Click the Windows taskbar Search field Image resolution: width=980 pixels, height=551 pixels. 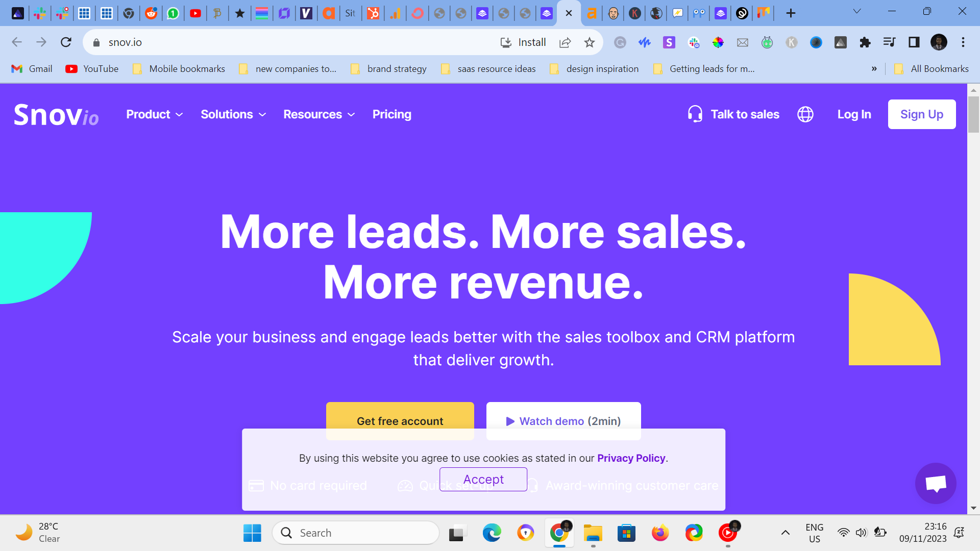pyautogui.click(x=356, y=533)
